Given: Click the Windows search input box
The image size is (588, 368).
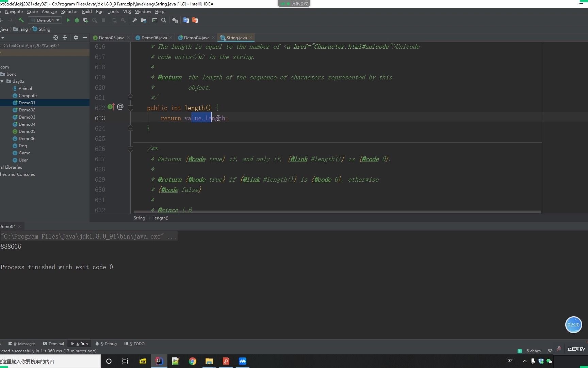Looking at the screenshot, I should pos(50,361).
